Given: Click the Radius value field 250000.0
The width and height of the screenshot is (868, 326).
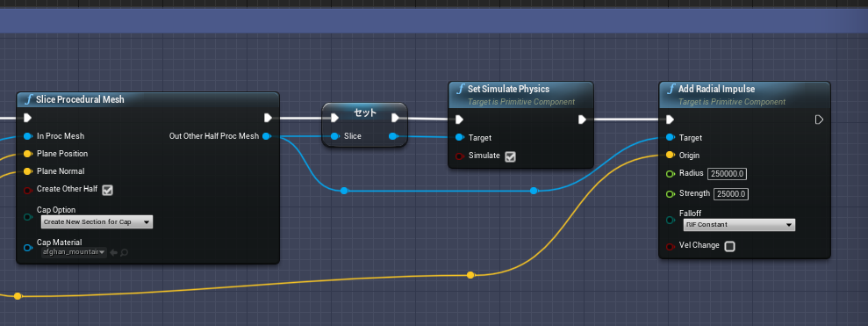Looking at the screenshot, I should [x=727, y=174].
